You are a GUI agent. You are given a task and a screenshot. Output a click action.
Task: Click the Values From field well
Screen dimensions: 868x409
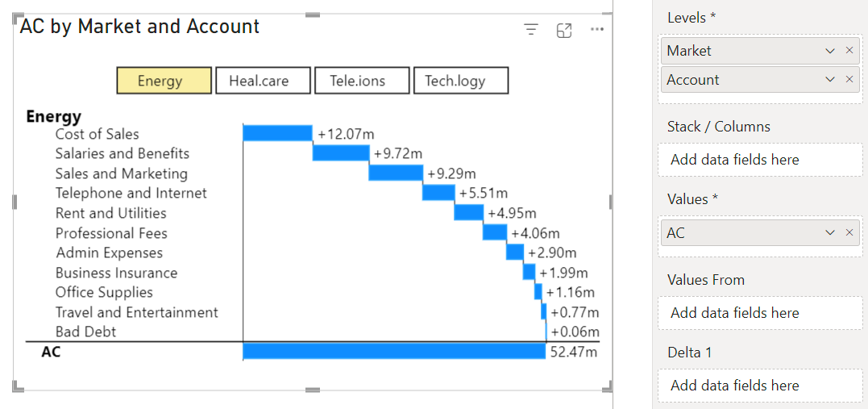pos(760,313)
